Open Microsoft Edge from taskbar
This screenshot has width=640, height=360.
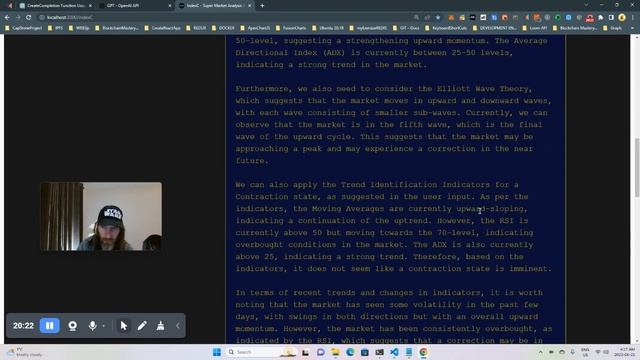click(x=350, y=352)
